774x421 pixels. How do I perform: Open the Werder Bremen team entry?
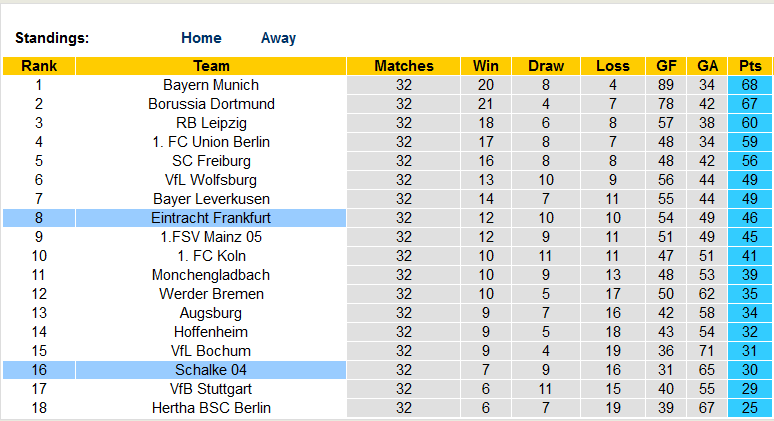pos(211,294)
